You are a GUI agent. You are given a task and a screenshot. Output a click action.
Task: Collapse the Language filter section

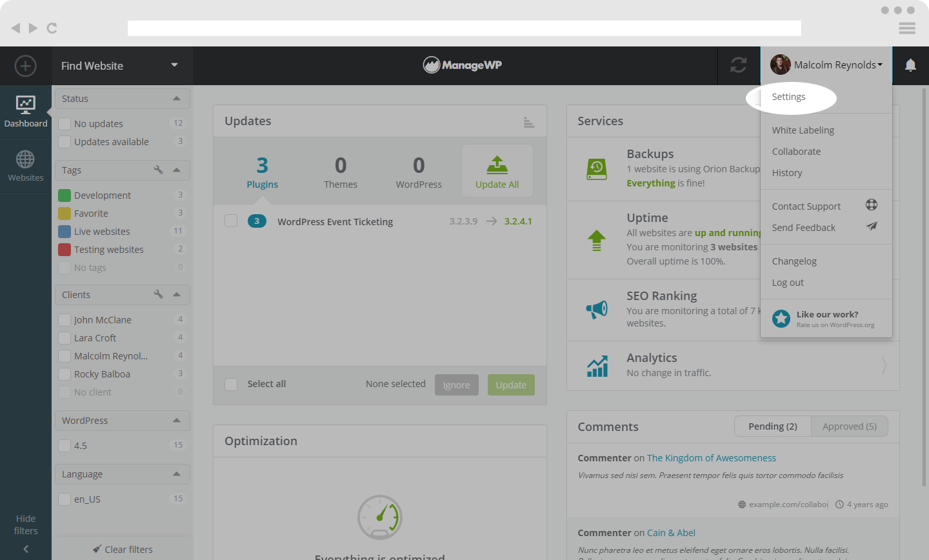pos(177,474)
